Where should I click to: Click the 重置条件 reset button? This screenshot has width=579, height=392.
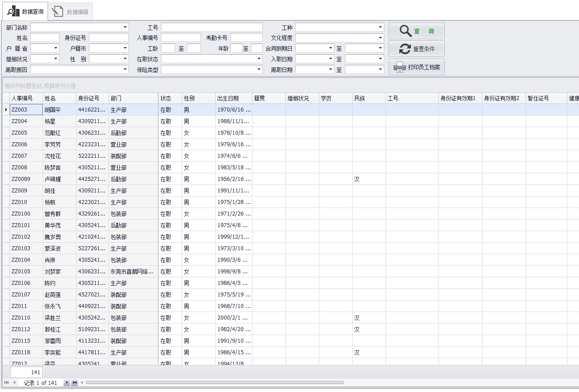tap(416, 49)
